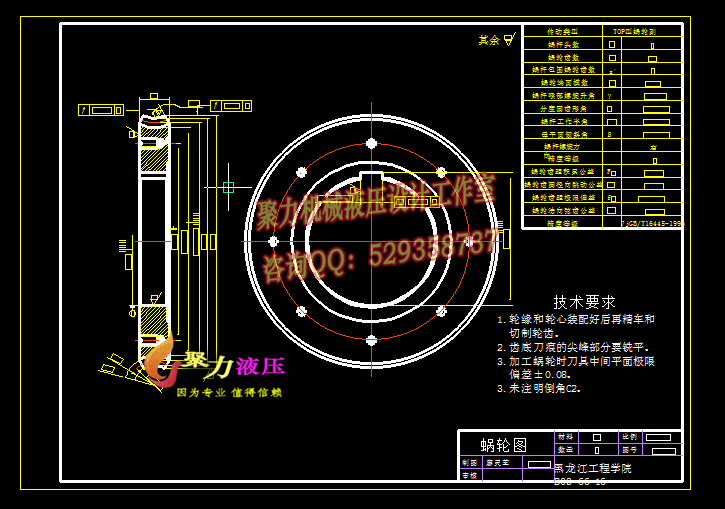Viewport: 725px width, 509px height.
Task: Click the TOP型蜗轮副 table value
Action: [634, 31]
